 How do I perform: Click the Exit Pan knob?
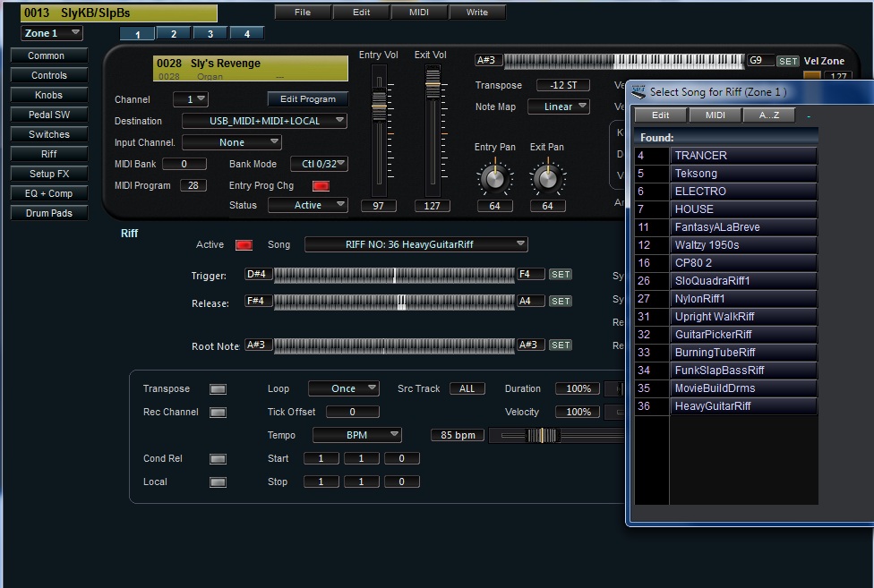[546, 178]
